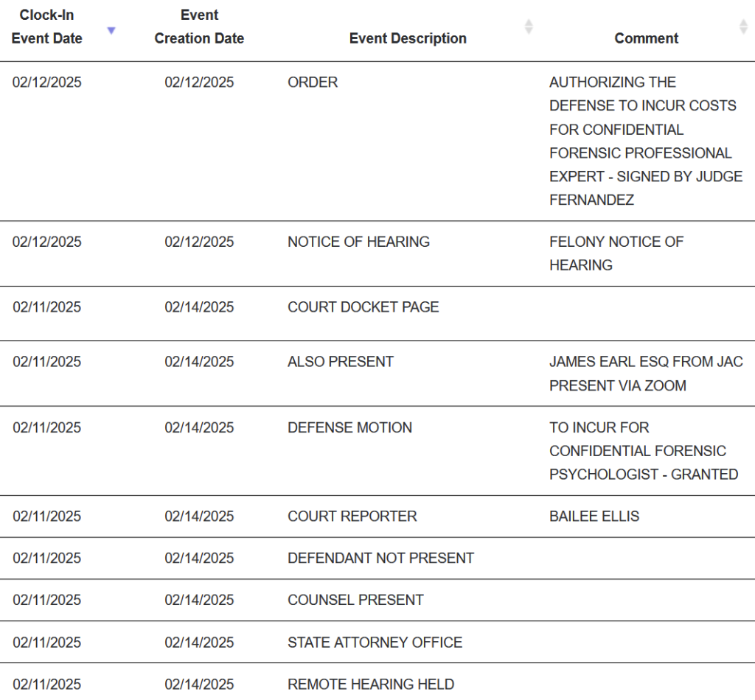Image resolution: width=755 pixels, height=700 pixels.
Task: Click the ALSO PRESENT event description
Action: click(x=341, y=362)
